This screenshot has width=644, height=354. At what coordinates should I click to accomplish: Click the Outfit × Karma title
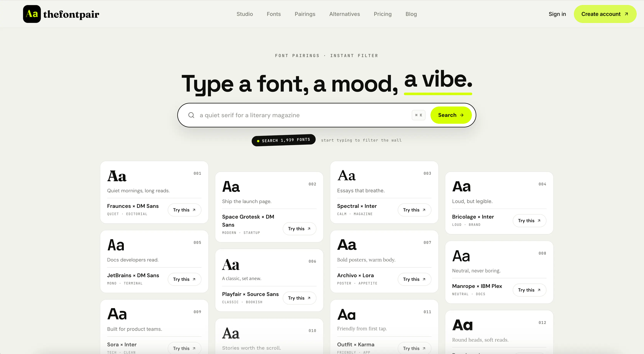[356, 344]
